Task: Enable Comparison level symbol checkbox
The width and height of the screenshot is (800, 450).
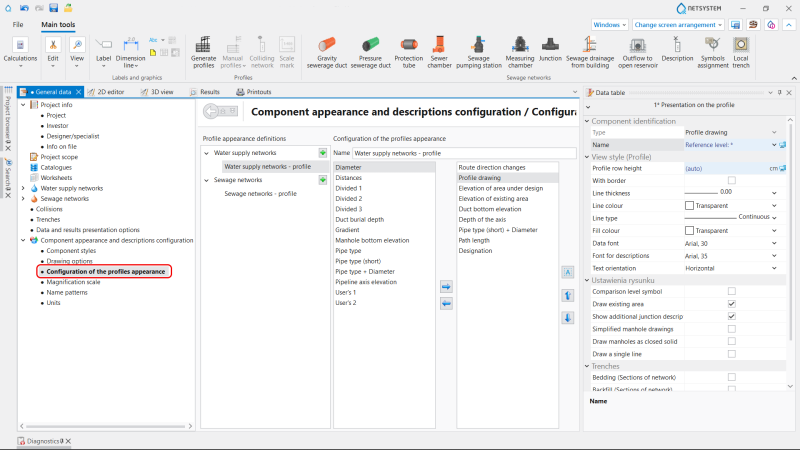Action: click(x=732, y=291)
